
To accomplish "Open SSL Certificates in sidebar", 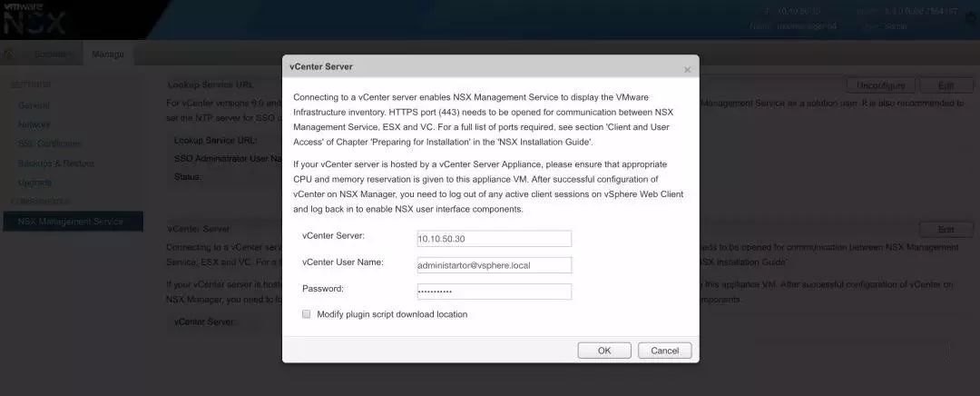I will 49,144.
